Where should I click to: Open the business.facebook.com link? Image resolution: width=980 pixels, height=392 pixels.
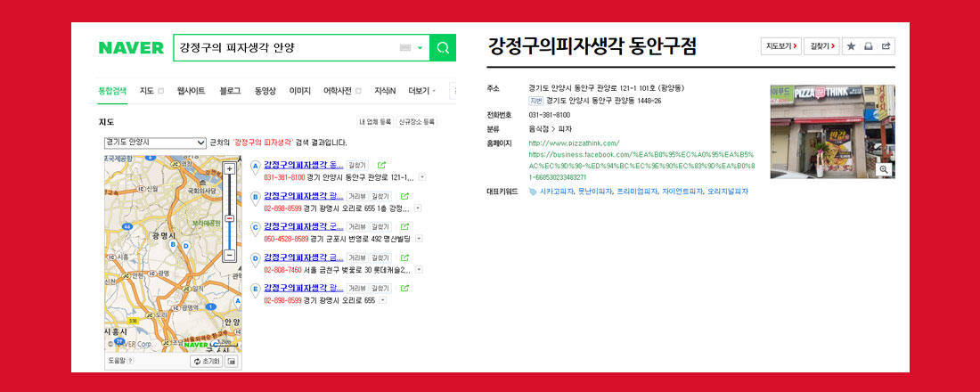click(641, 166)
